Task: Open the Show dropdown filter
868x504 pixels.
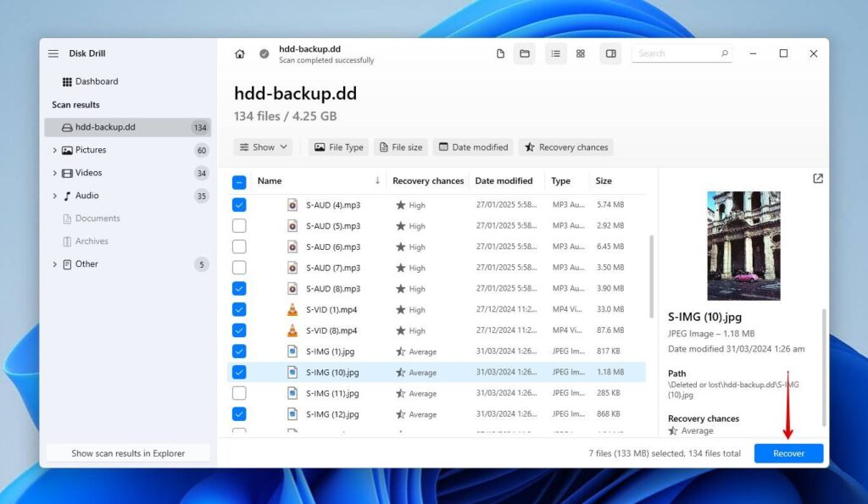Action: tap(263, 147)
